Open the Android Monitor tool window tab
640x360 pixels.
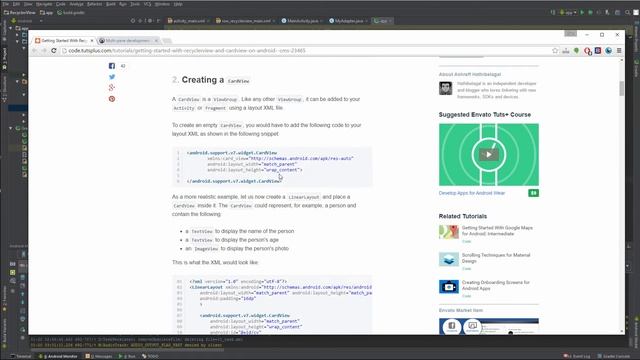point(58,356)
